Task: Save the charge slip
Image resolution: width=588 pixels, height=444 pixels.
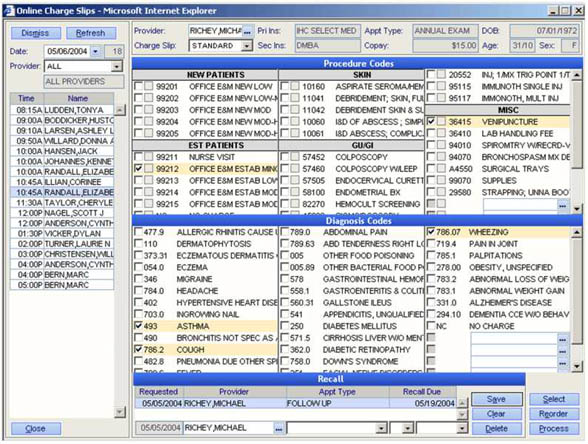Action: click(x=496, y=399)
